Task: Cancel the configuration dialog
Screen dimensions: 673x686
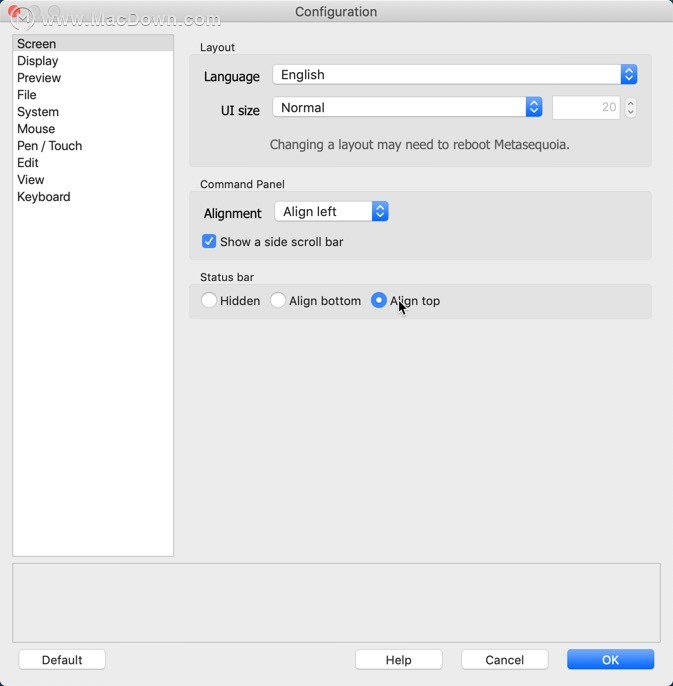Action: pyautogui.click(x=505, y=660)
